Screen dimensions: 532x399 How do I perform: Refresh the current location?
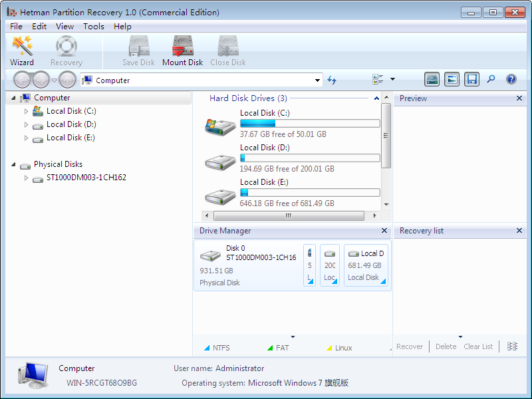tap(332, 80)
